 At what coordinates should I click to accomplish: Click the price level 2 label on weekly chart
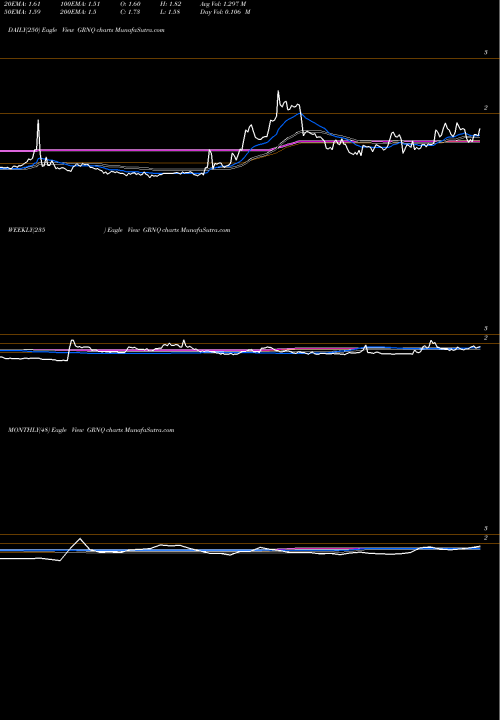[x=485, y=338]
